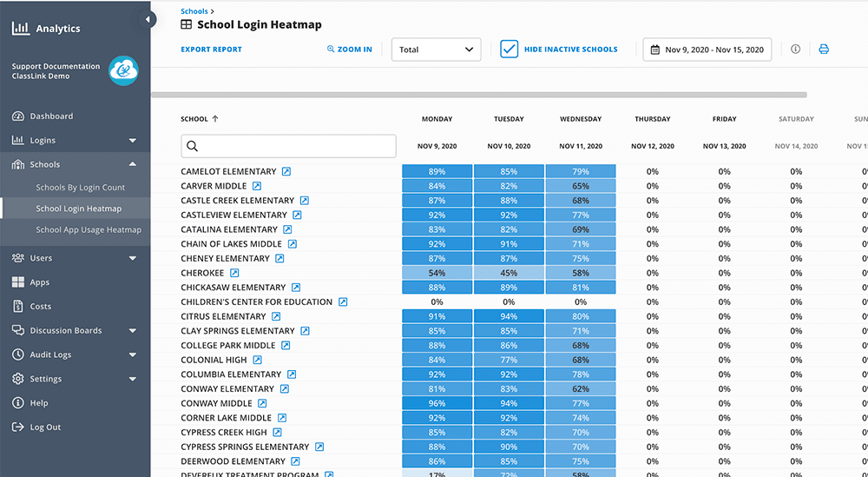Go to Dashboard in sidebar
Viewport: 868px width, 477px height.
51,116
